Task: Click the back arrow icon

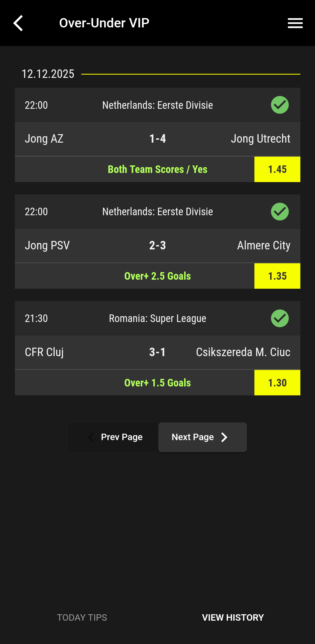Action: 18,23
